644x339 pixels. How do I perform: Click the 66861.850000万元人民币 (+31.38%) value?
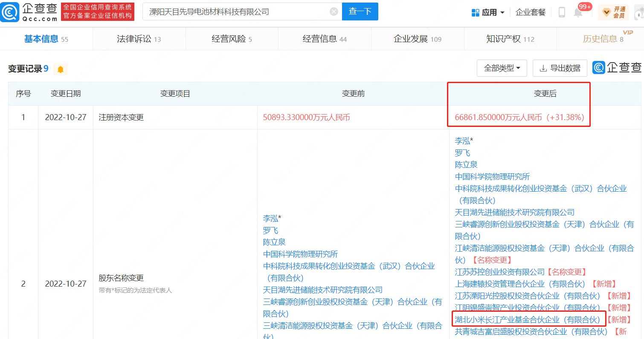pyautogui.click(x=519, y=118)
